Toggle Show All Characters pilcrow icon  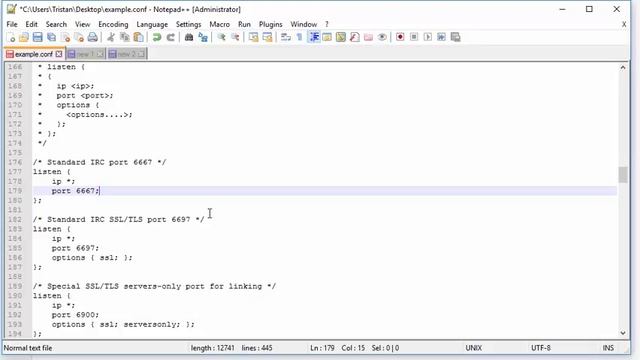point(300,38)
